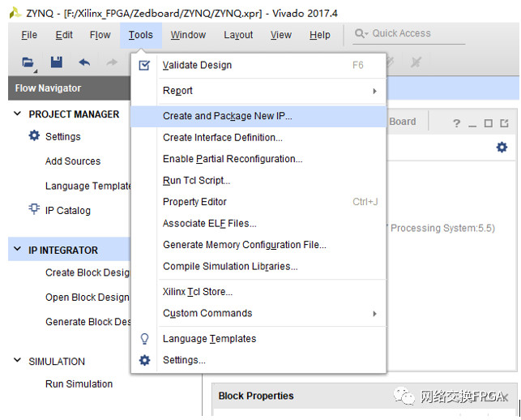
Task: Click the IP Catalog chip icon
Action: tap(34, 209)
